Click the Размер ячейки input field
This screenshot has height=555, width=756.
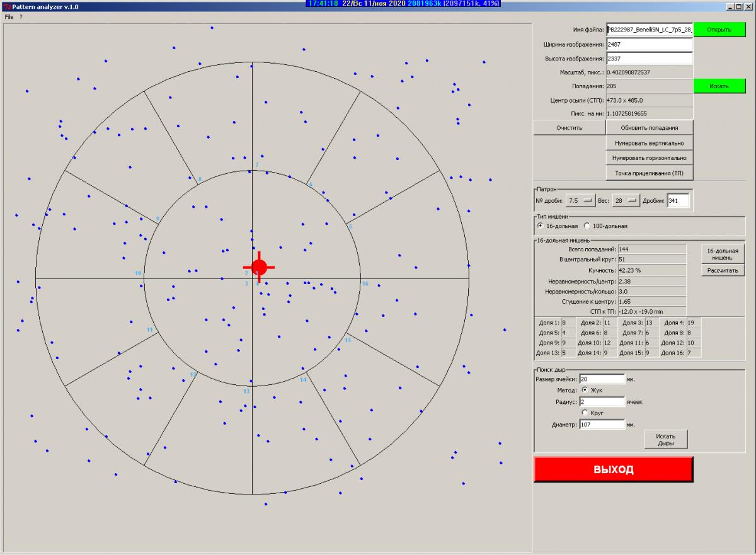coord(601,379)
